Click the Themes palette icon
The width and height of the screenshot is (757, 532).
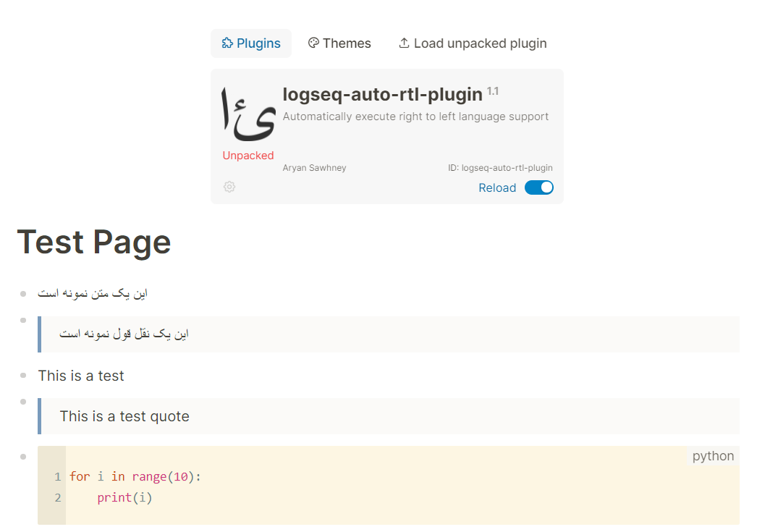click(313, 43)
